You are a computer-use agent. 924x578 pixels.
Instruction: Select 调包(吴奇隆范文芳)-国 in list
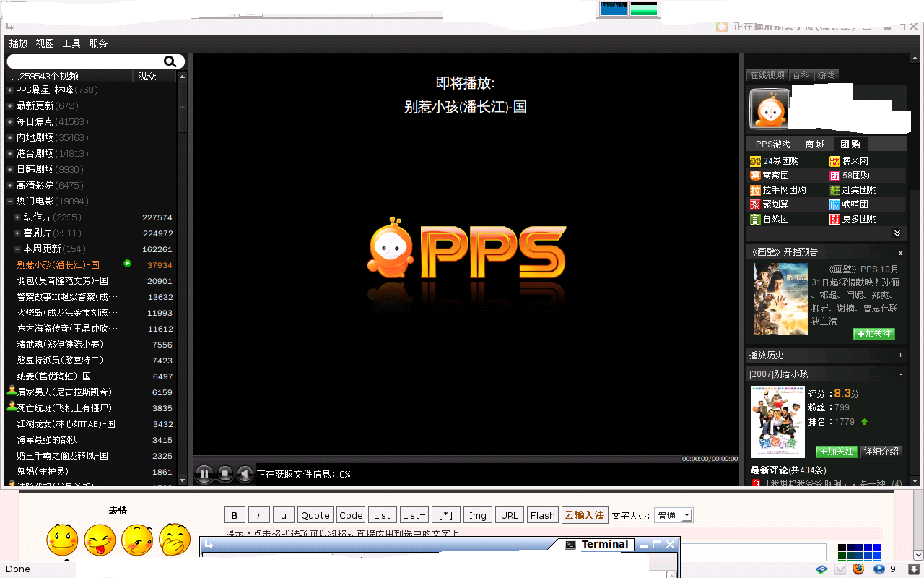pyautogui.click(x=63, y=281)
